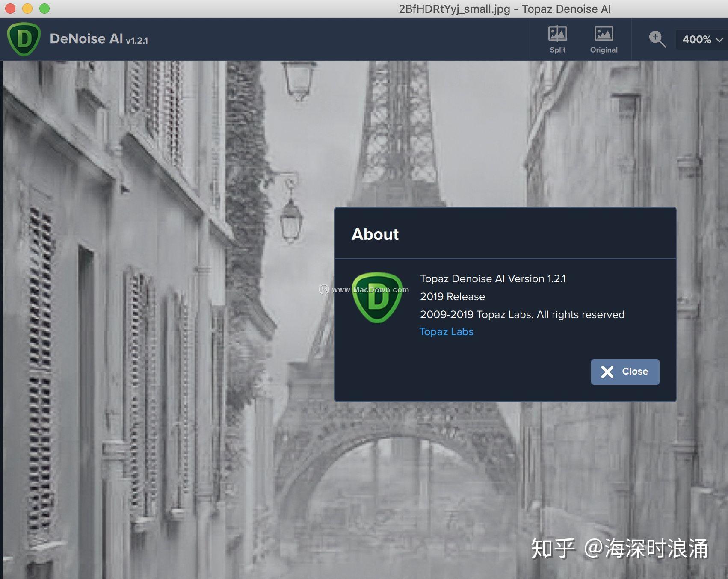Click the green shield logo in About dialog

(377, 298)
